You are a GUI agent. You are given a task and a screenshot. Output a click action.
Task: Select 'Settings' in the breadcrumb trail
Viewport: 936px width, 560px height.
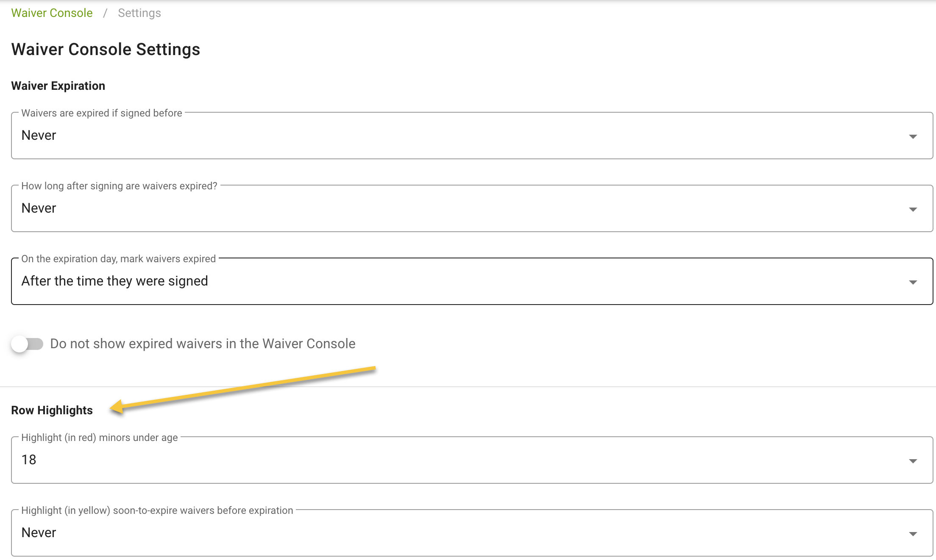(x=139, y=13)
